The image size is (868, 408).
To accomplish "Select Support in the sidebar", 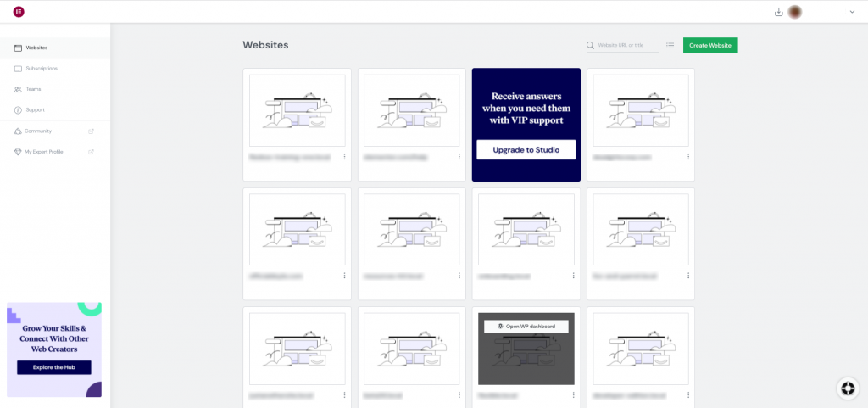I will pos(35,109).
